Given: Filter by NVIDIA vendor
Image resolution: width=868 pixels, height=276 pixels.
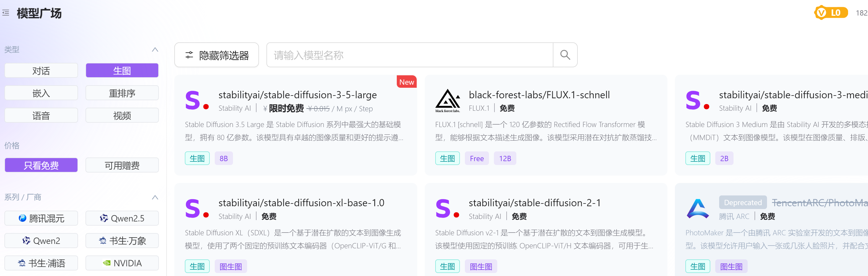Looking at the screenshot, I should (122, 263).
